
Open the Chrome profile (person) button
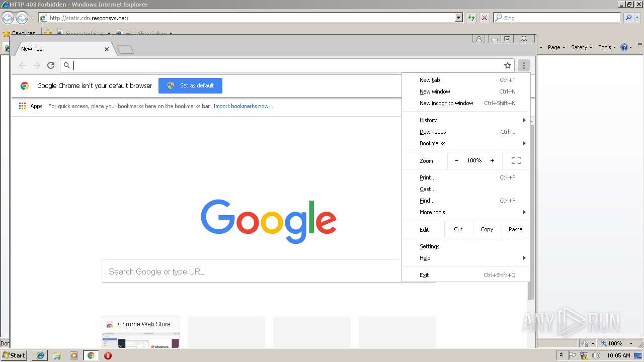(x=479, y=39)
